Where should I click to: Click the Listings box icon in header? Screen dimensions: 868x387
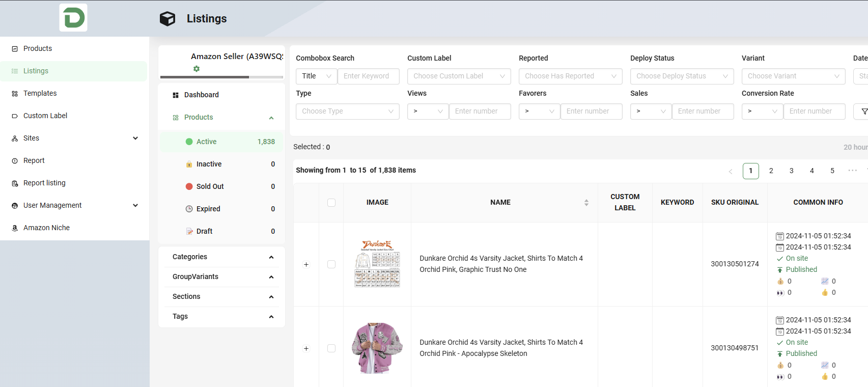[x=167, y=19]
